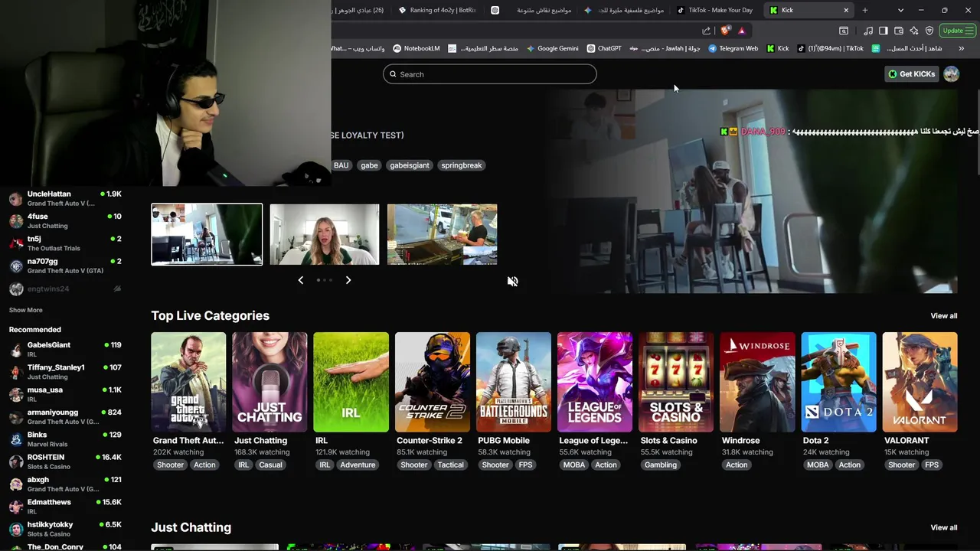Expand the bookmarks overflow chevron
980x551 pixels.
click(x=962, y=48)
